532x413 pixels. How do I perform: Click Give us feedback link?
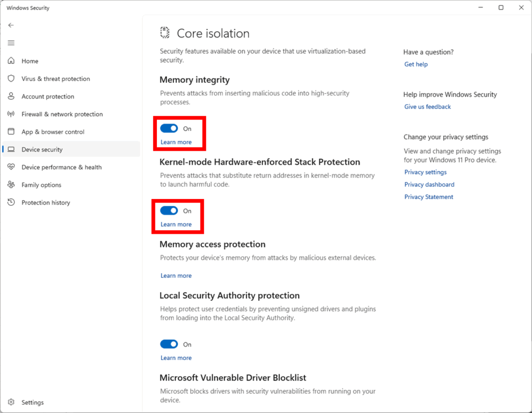[428, 106]
